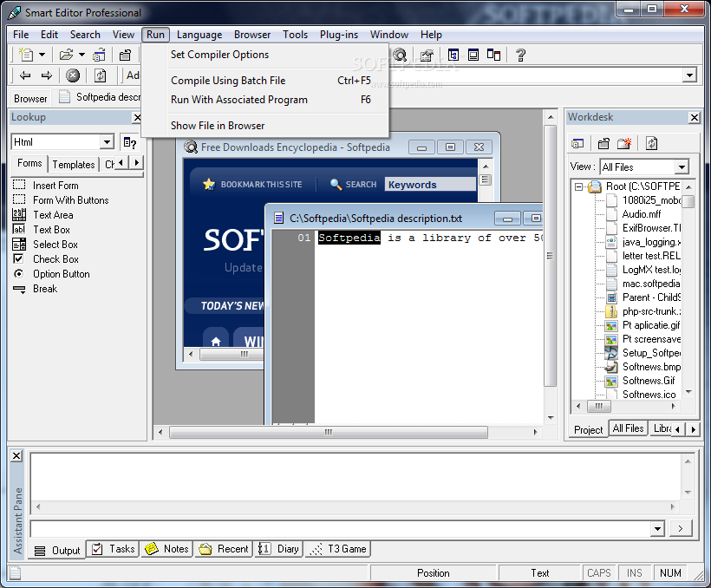This screenshot has width=711, height=588.
Task: Click the Lookup help query icon beside Html
Action: [130, 142]
